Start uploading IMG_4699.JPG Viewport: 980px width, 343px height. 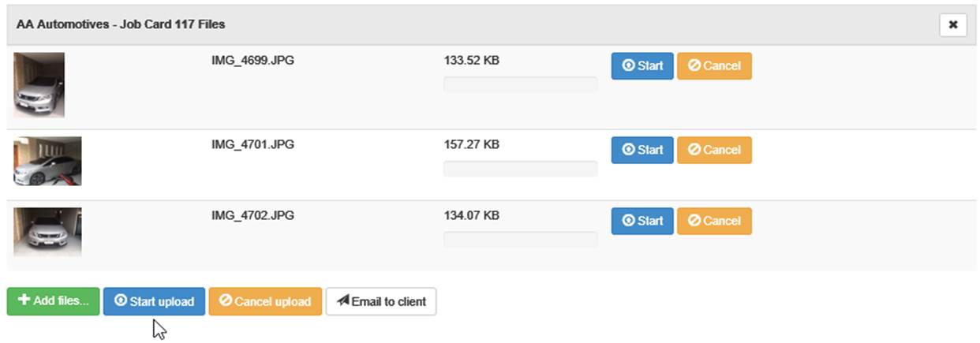642,66
